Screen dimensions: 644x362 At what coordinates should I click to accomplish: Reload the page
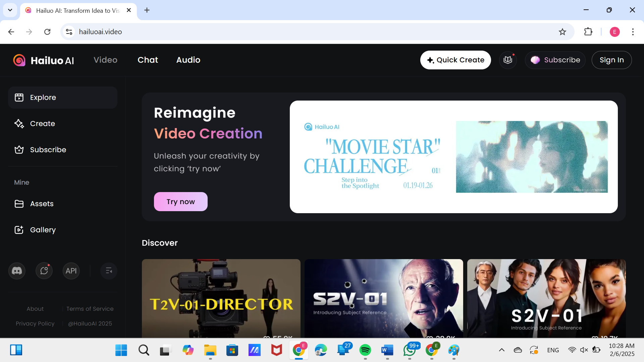click(47, 32)
